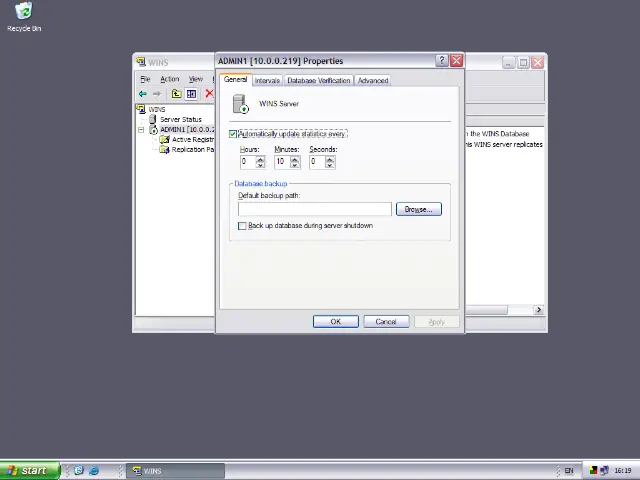The width and height of the screenshot is (640, 480).
Task: Click the network tray icon near clock
Action: pos(604,471)
